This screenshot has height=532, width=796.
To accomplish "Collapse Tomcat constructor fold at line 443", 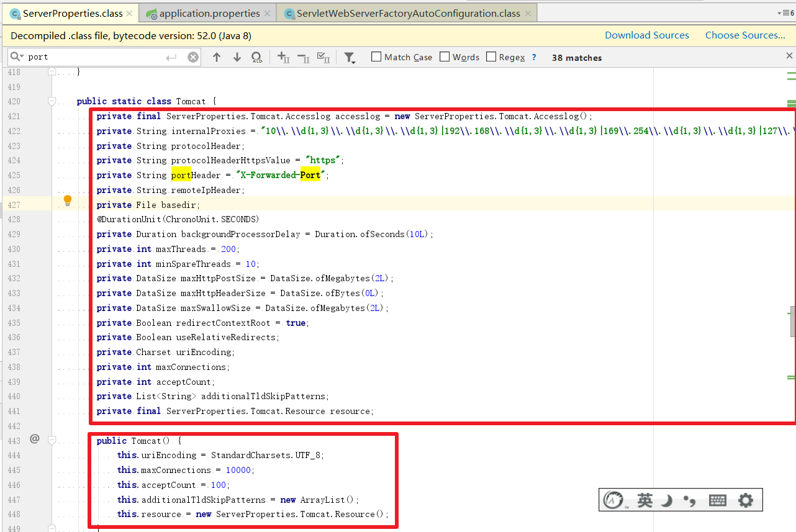I will tap(53, 440).
